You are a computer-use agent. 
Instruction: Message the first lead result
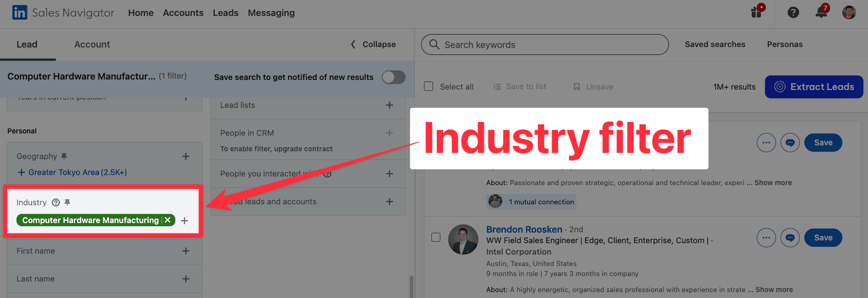[790, 143]
